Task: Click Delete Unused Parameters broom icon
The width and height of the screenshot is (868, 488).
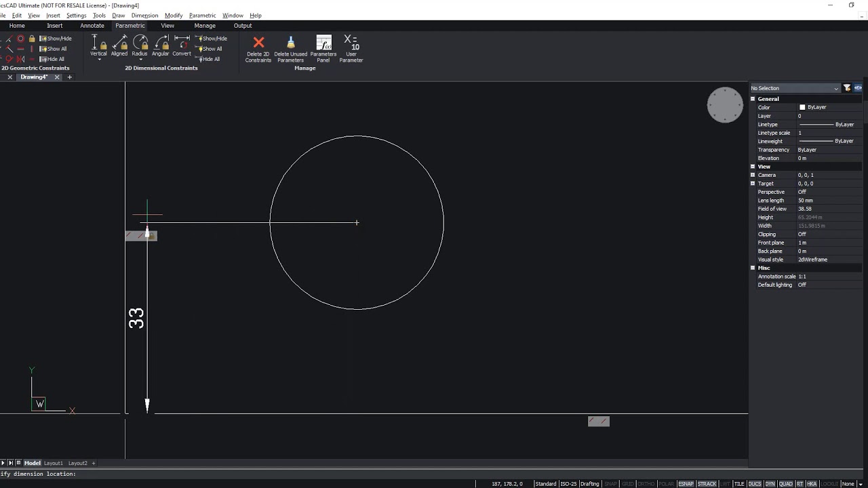Action: (290, 49)
